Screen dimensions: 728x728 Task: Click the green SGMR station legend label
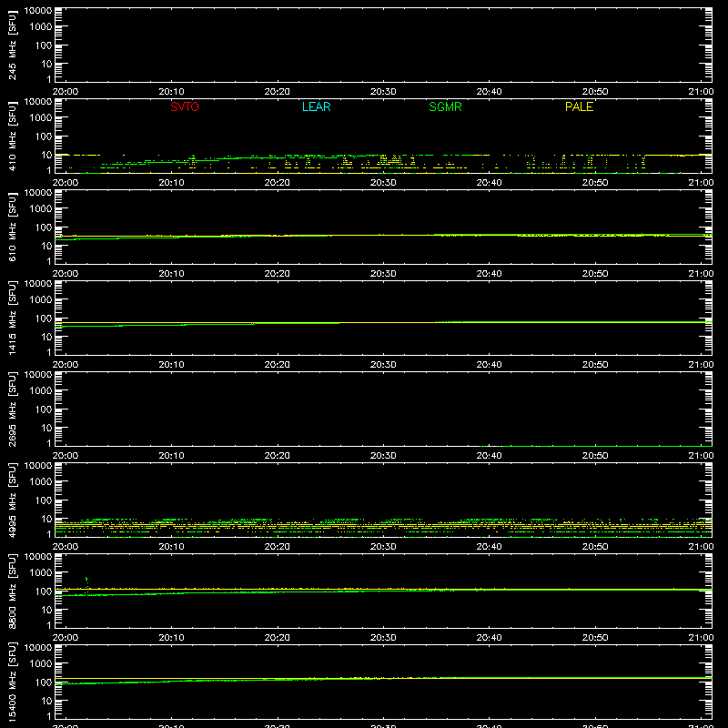445,106
